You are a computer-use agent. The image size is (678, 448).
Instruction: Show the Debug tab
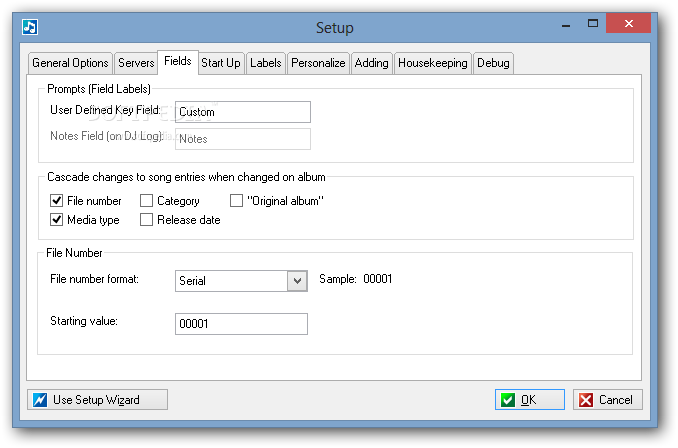click(493, 63)
